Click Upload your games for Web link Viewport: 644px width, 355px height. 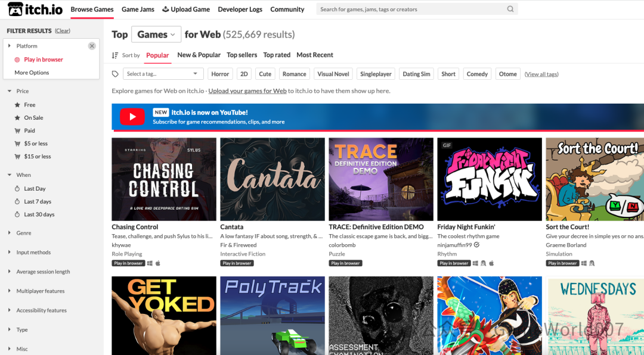(247, 91)
